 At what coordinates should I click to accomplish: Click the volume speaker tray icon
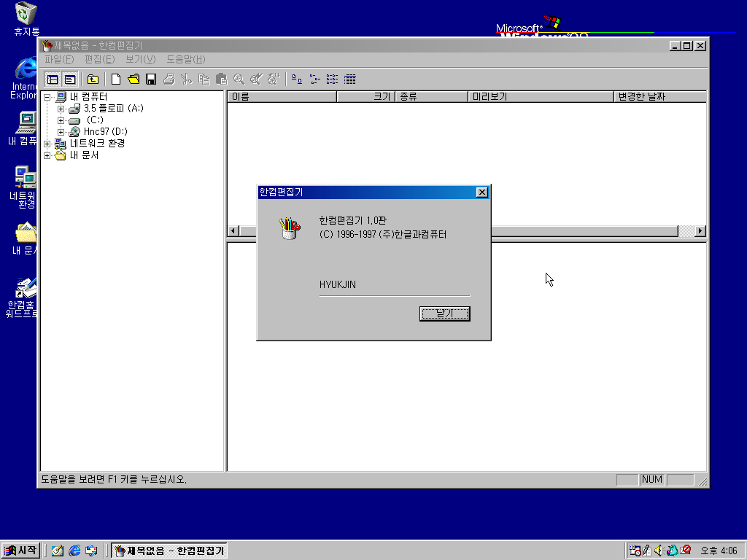(659, 551)
